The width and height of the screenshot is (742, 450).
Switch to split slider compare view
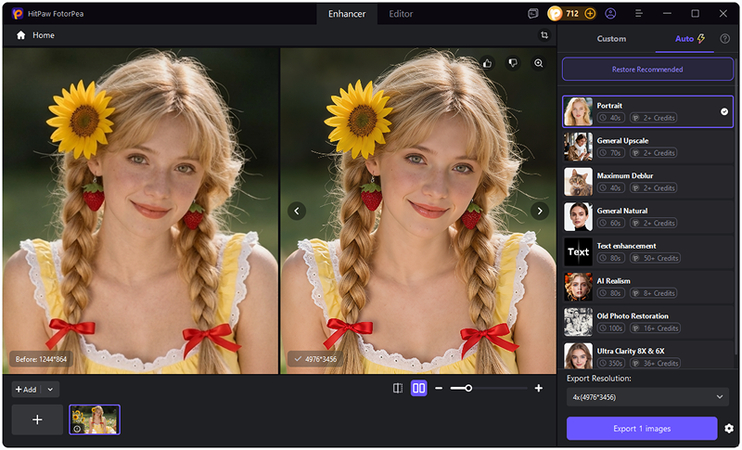[x=398, y=388]
